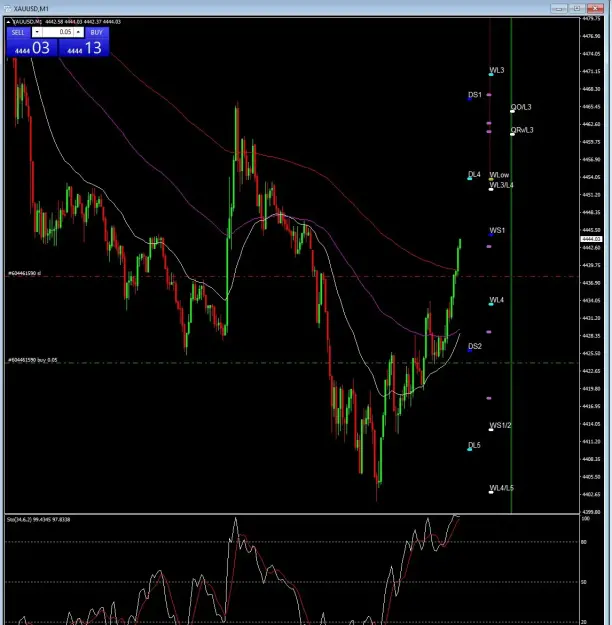Click the SELL button in trading panel

coord(18,32)
